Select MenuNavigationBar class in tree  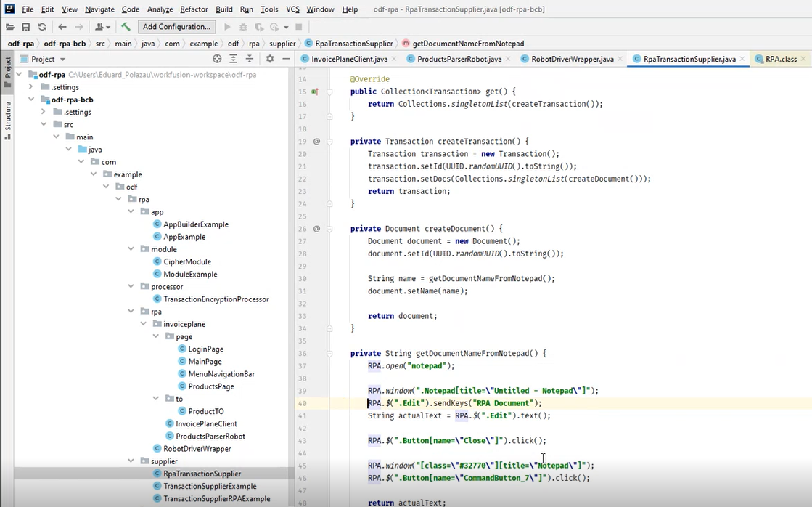tap(221, 374)
